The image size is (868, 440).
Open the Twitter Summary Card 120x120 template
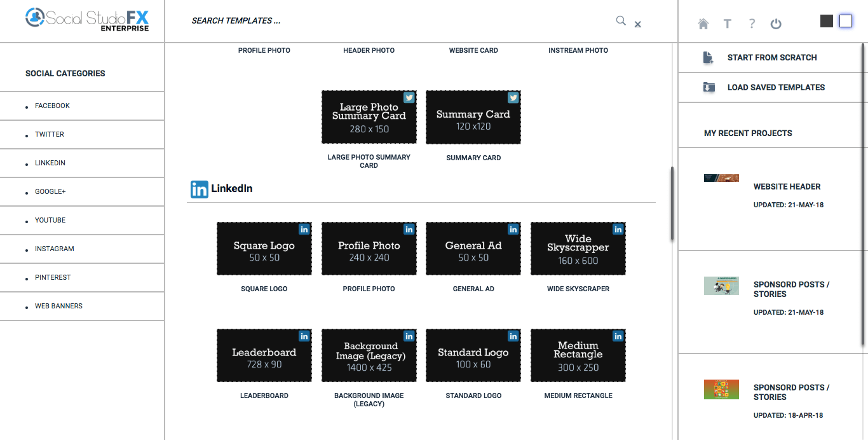pos(473,117)
